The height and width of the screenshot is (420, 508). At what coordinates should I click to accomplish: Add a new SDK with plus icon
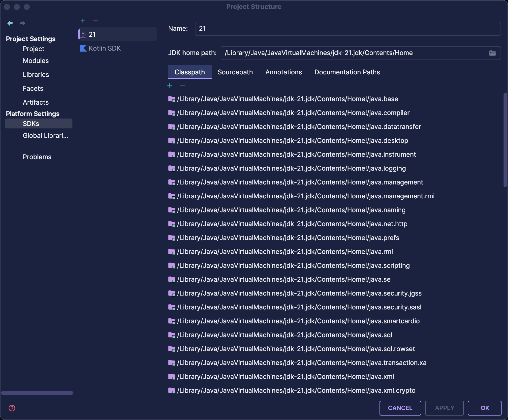[x=83, y=21]
